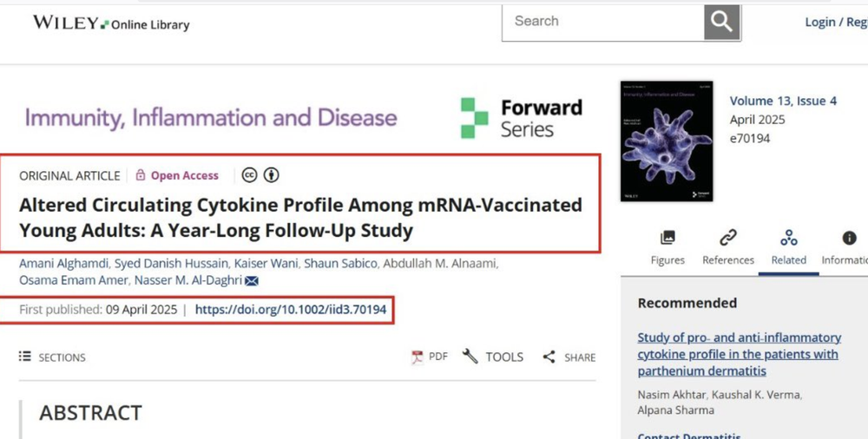Open the References link icon
868x439 pixels.
(x=728, y=238)
